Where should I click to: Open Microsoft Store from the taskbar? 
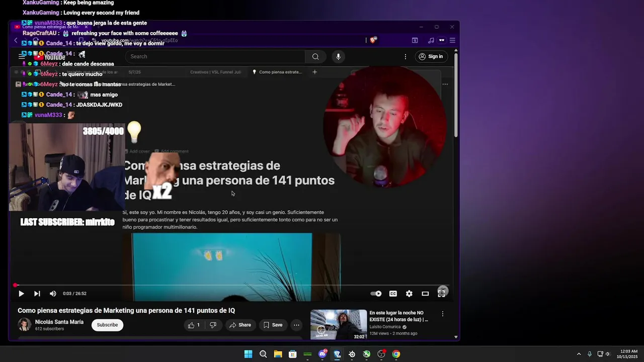click(x=292, y=354)
